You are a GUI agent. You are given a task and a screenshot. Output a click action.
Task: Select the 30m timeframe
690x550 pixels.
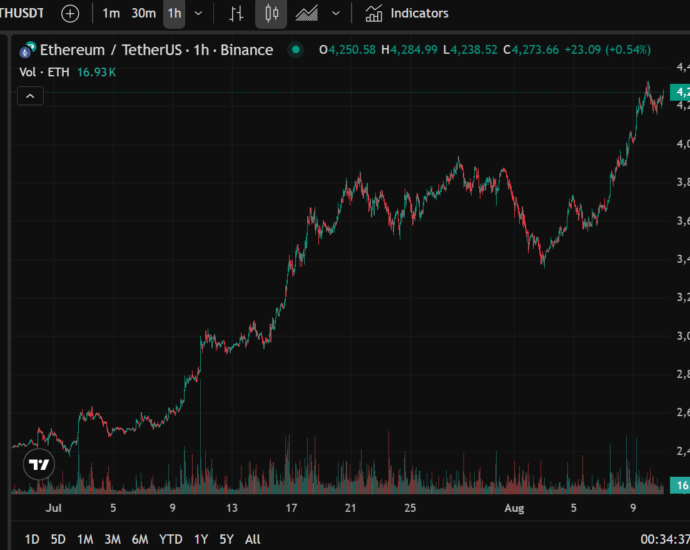point(143,13)
